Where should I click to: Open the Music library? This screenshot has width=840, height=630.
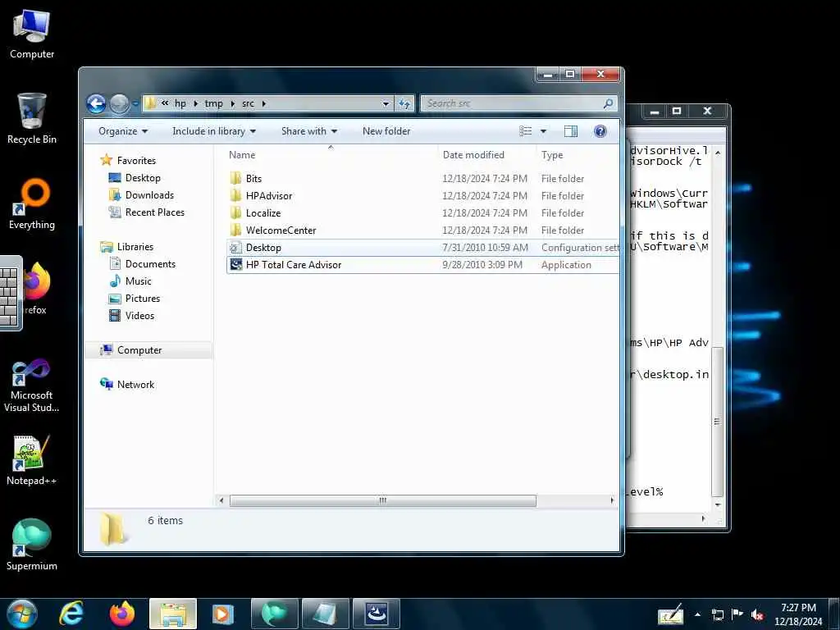pyautogui.click(x=138, y=281)
